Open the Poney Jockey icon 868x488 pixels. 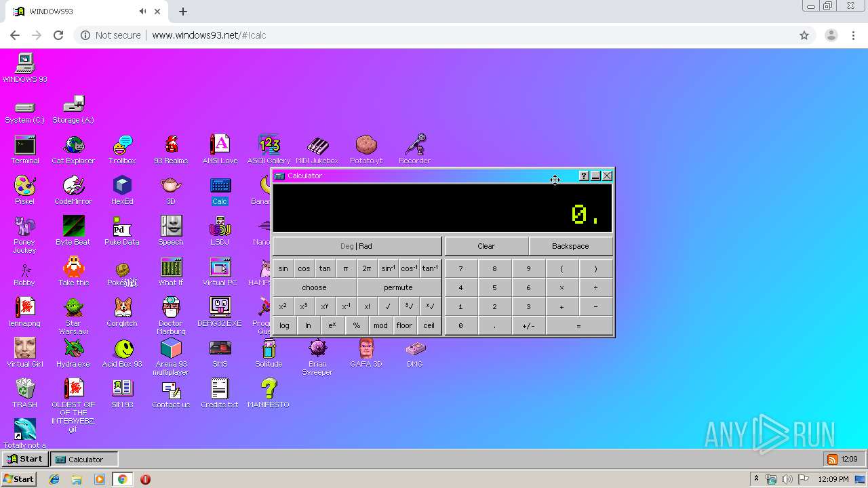point(24,235)
